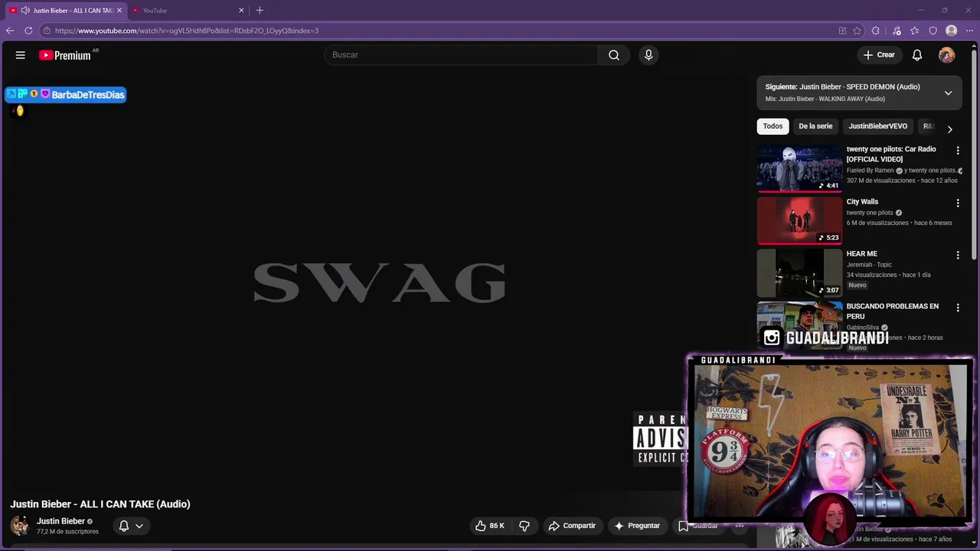Add this page to browser favorites star
Screen dimensions: 980x551
point(857,31)
